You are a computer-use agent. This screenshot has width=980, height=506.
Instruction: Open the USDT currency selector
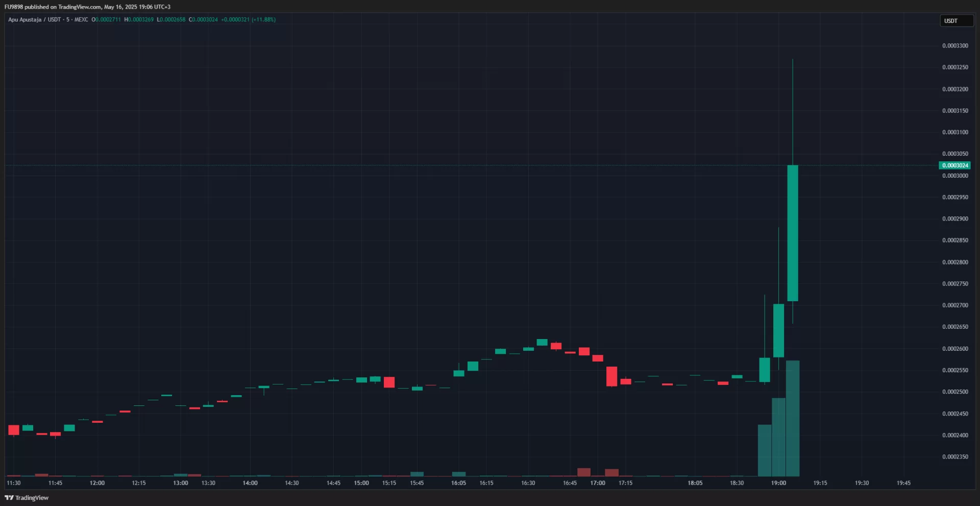click(956, 21)
